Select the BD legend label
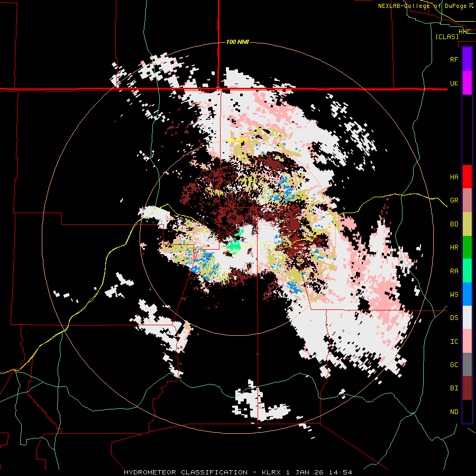Screen dimensions: 476x476 coord(454,224)
